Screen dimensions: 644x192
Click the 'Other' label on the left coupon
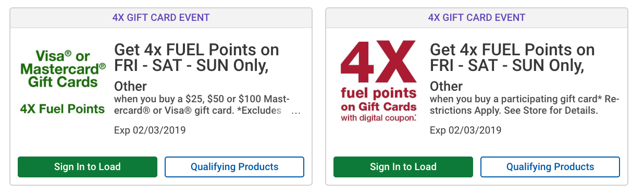pos(130,86)
